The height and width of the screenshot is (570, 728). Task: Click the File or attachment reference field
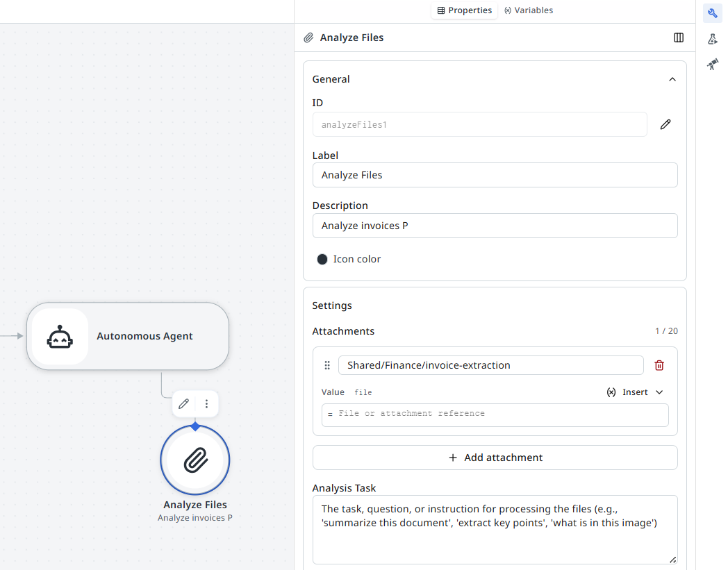tap(495, 415)
